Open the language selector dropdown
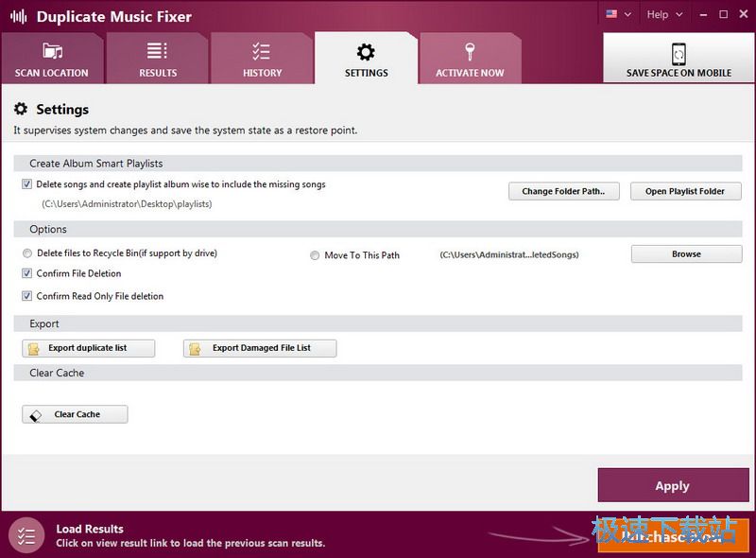The image size is (756, 558). click(618, 14)
